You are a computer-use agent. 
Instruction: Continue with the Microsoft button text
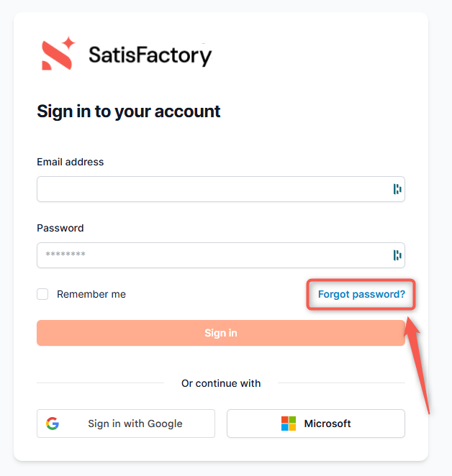[327, 424]
